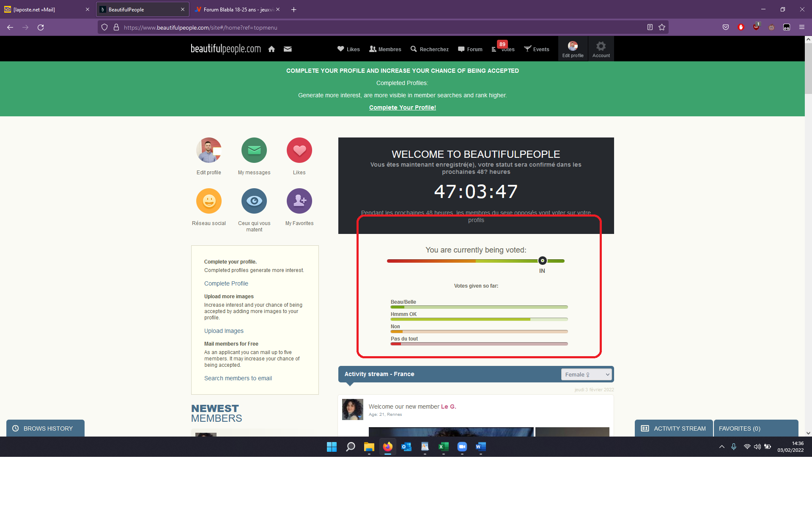Click the voting status slider handle
This screenshot has height=511, width=812.
[542, 261]
